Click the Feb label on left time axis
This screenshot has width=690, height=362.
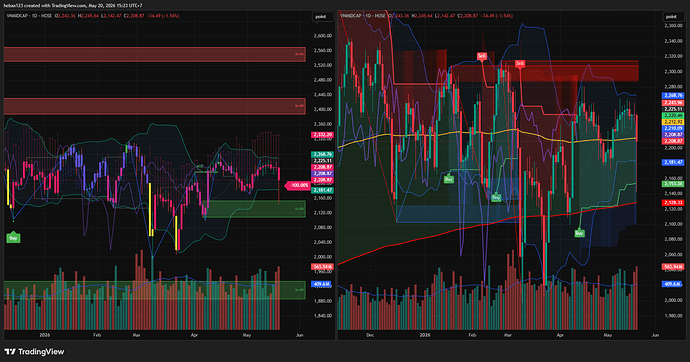pyautogui.click(x=97, y=335)
